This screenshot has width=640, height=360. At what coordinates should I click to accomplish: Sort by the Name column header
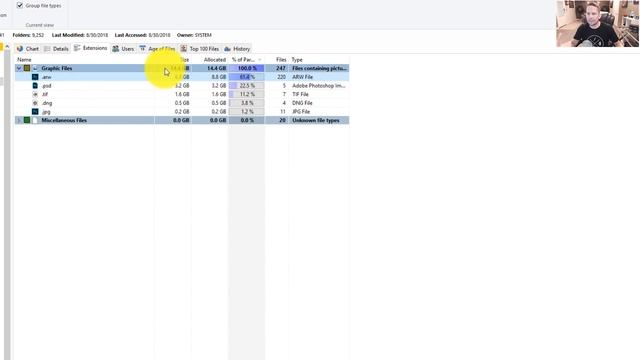pos(24,60)
